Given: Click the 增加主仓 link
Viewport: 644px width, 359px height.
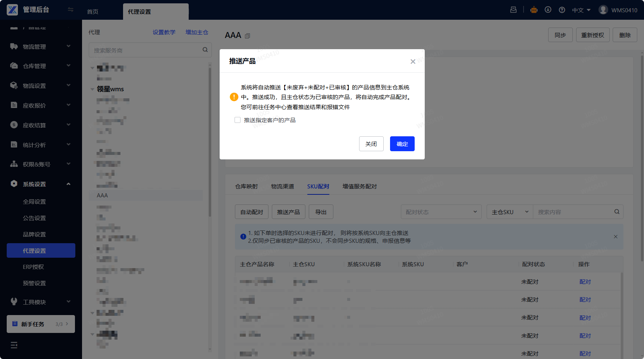Looking at the screenshot, I should [197, 32].
